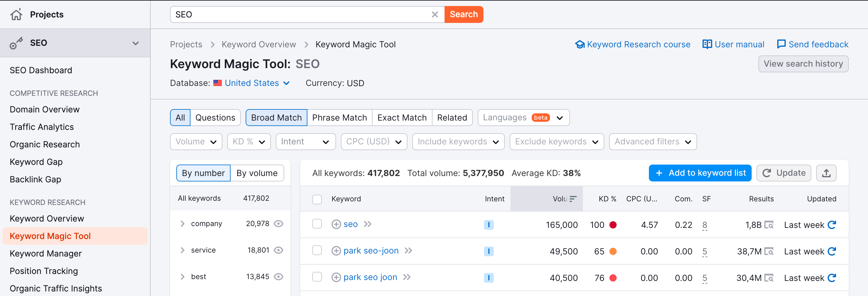Screen dimensions: 868x296
Task: Open Domain Overview in sidebar
Action: 45,109
